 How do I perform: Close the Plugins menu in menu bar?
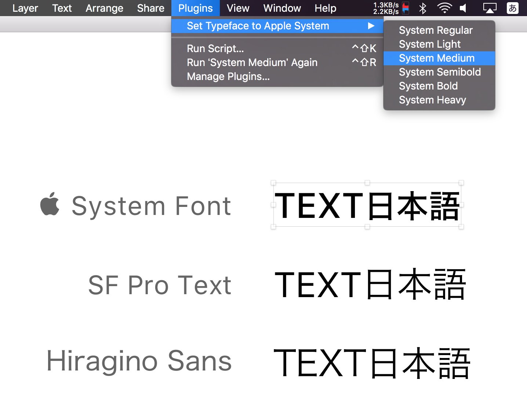[x=195, y=8]
